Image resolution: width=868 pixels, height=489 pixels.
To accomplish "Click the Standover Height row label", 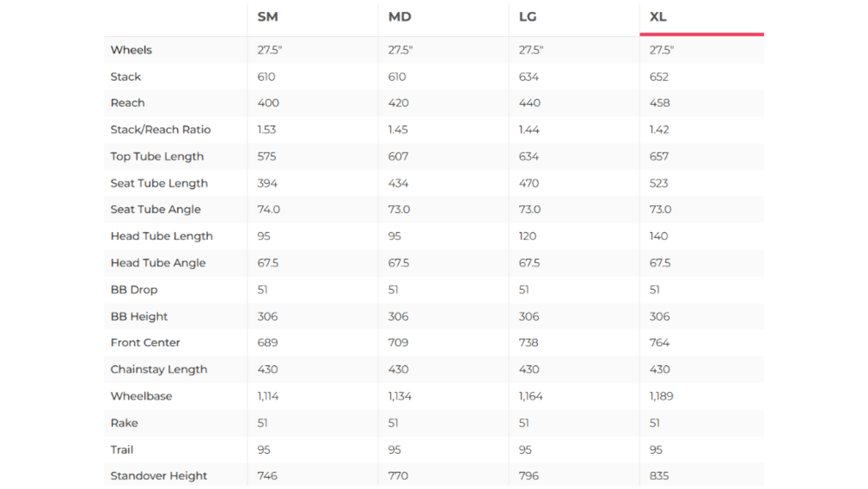I will click(159, 476).
